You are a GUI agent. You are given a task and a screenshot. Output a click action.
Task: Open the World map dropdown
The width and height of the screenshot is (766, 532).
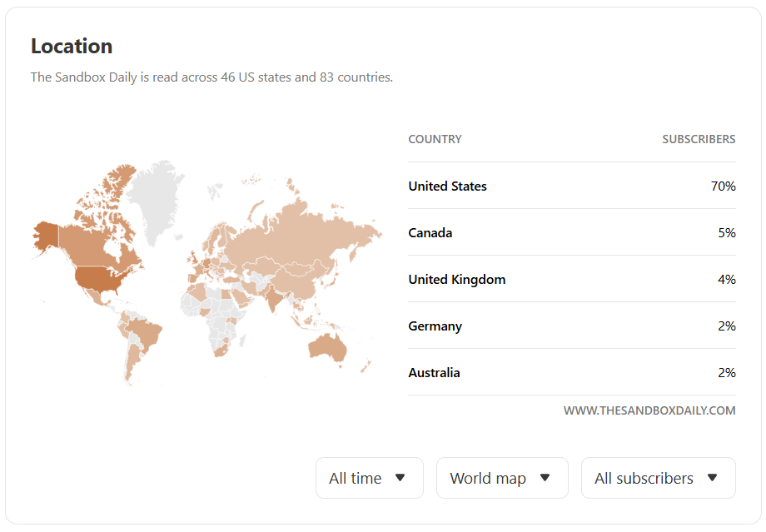point(502,478)
